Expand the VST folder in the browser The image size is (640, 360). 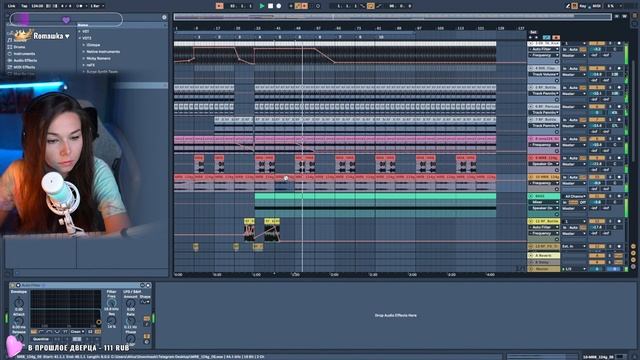pyautogui.click(x=80, y=31)
